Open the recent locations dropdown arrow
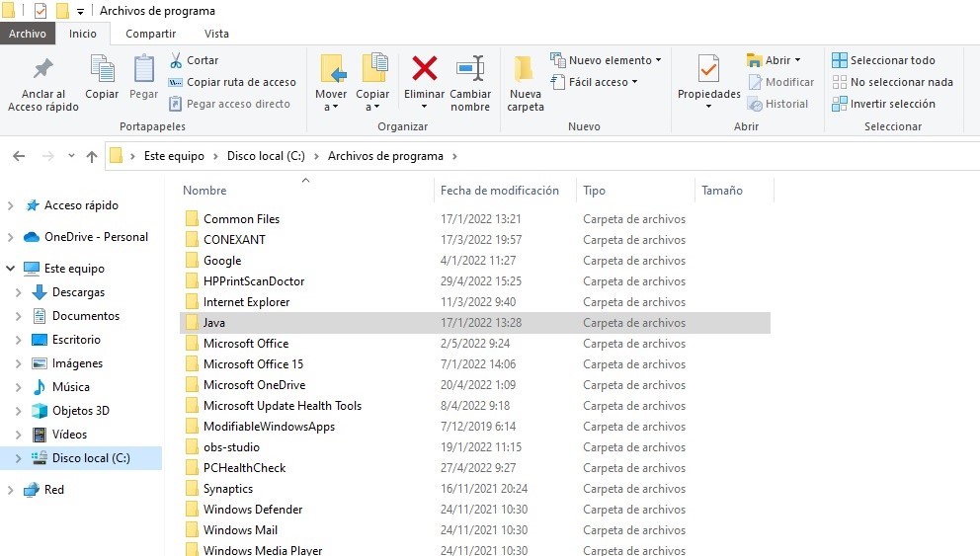This screenshot has height=556, width=980. (x=71, y=156)
